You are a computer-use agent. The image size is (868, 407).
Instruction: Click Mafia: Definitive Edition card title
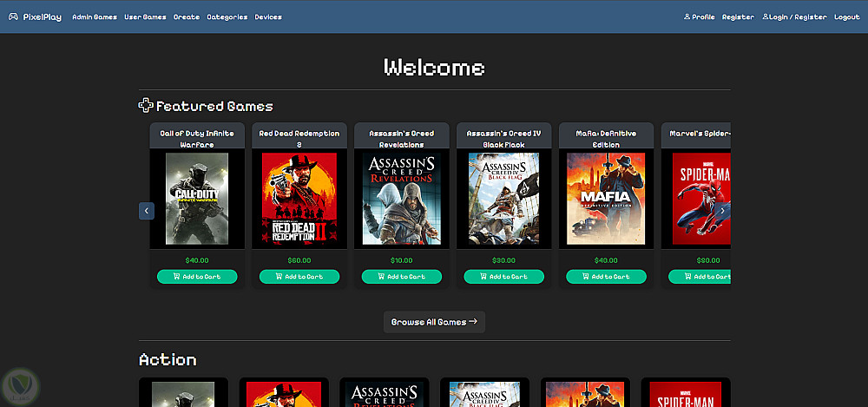coord(606,139)
